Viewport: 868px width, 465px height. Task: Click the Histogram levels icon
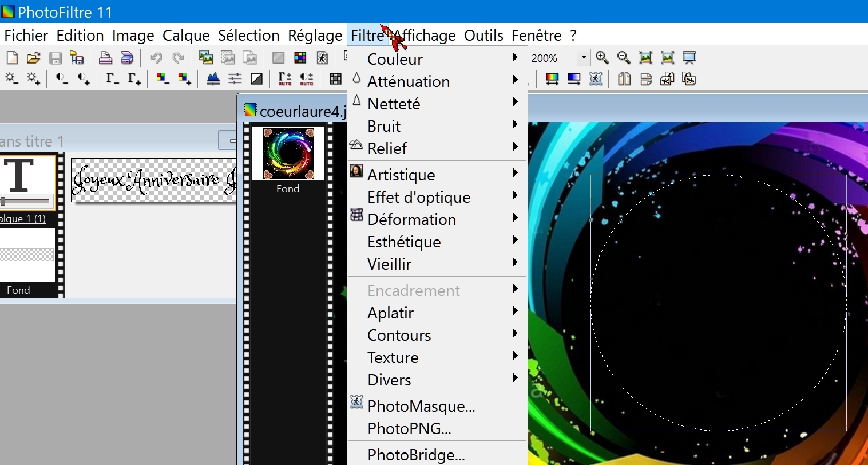click(x=213, y=79)
